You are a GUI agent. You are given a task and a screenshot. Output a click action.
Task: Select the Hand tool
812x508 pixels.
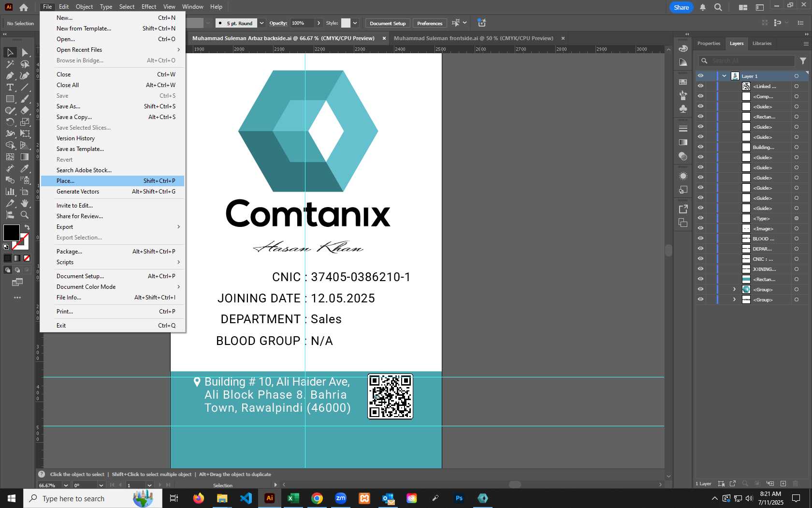25,203
